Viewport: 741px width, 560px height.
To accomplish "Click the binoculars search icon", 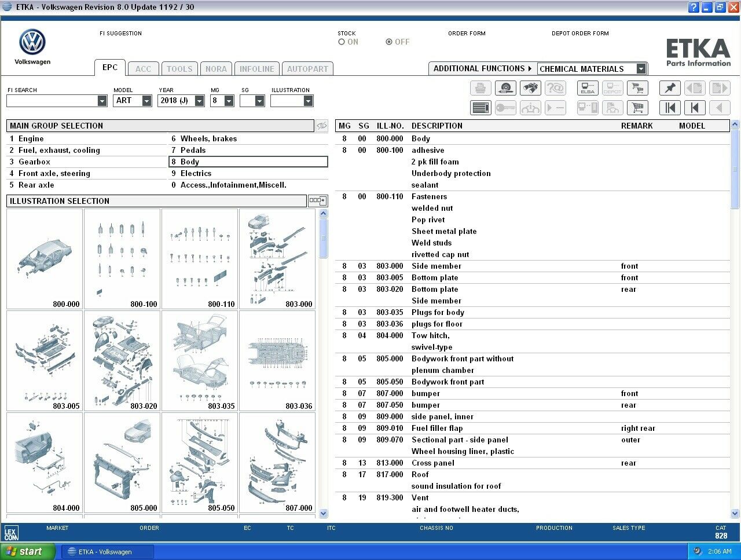I will pyautogui.click(x=530, y=88).
